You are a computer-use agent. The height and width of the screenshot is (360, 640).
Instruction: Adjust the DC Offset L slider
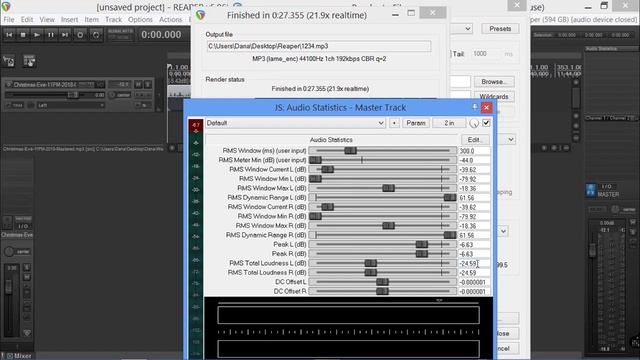click(x=383, y=282)
